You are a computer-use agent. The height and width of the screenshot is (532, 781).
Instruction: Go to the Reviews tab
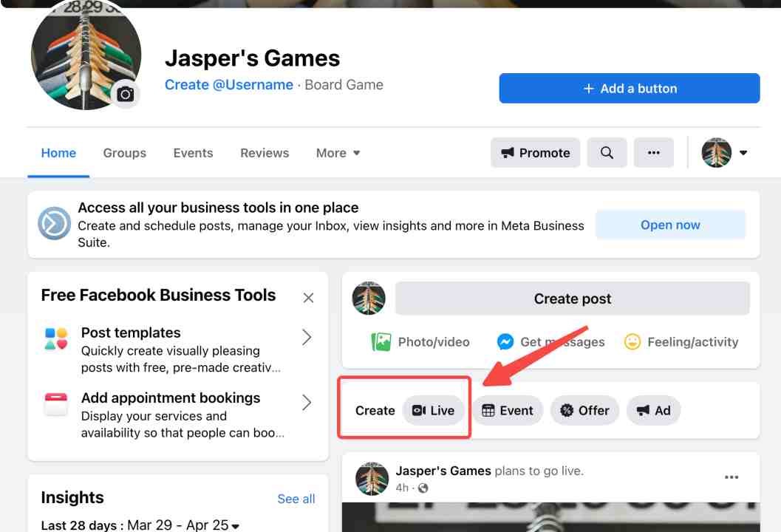coord(265,153)
